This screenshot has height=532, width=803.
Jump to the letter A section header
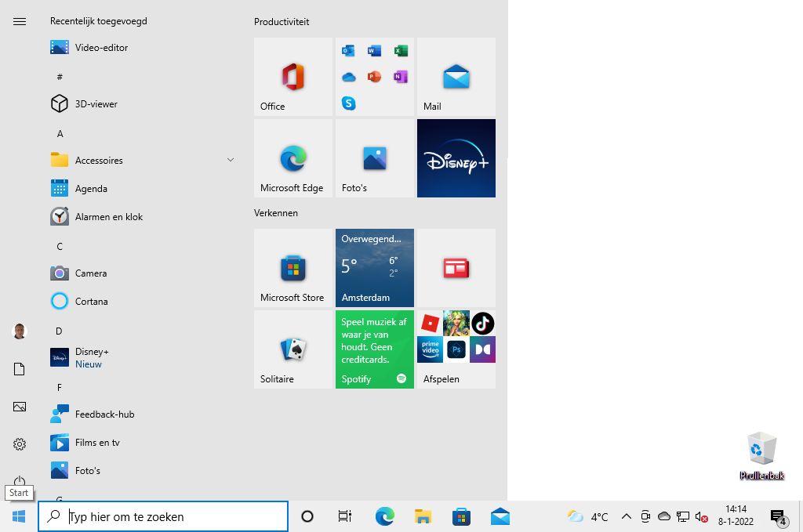[x=60, y=133]
